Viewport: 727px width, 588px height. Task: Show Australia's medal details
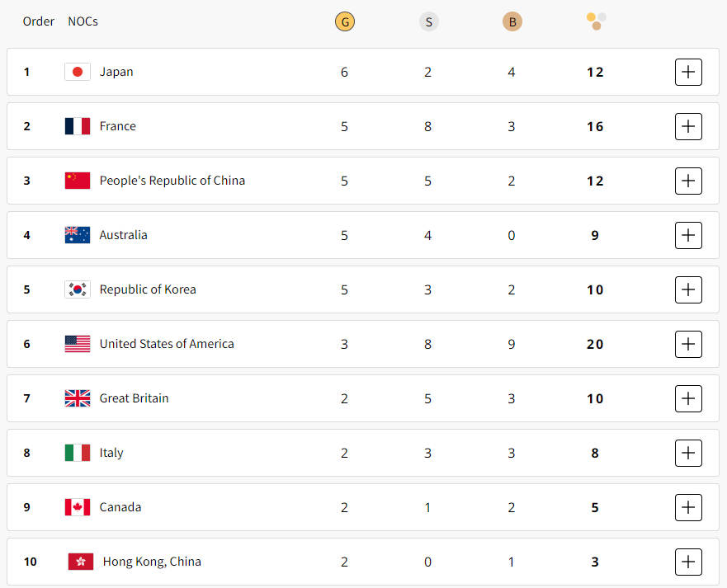point(688,235)
